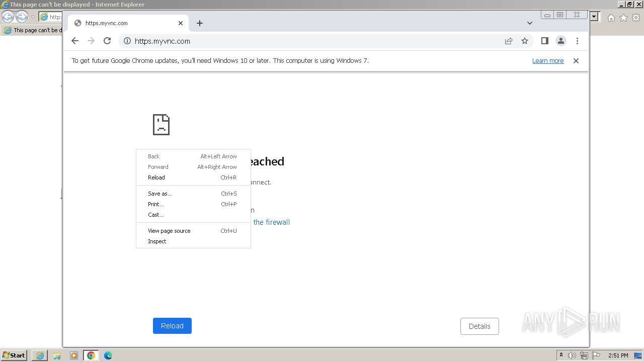Open the Windows Start button
The image size is (644, 362).
[14, 355]
